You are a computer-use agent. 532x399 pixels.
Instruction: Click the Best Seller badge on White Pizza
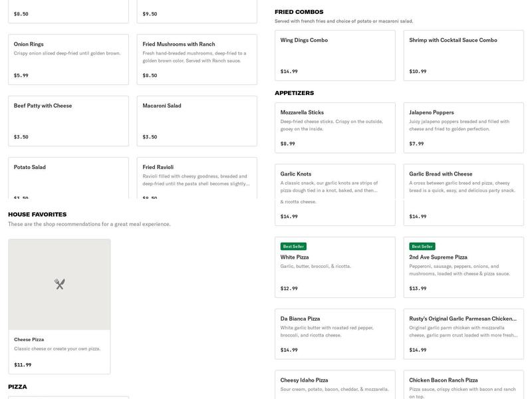293,246
